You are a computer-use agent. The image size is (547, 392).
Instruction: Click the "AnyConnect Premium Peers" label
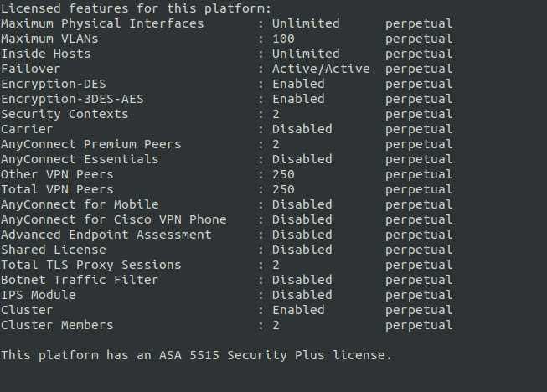click(x=91, y=144)
